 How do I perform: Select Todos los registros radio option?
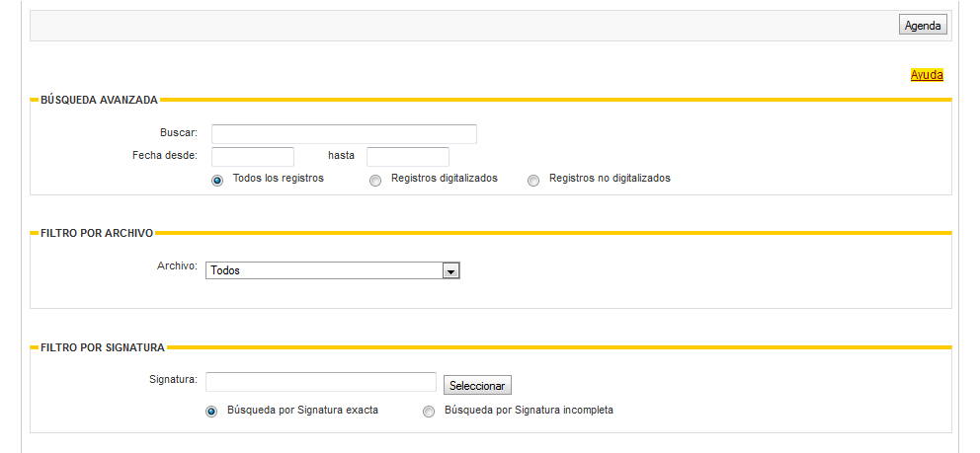click(217, 181)
